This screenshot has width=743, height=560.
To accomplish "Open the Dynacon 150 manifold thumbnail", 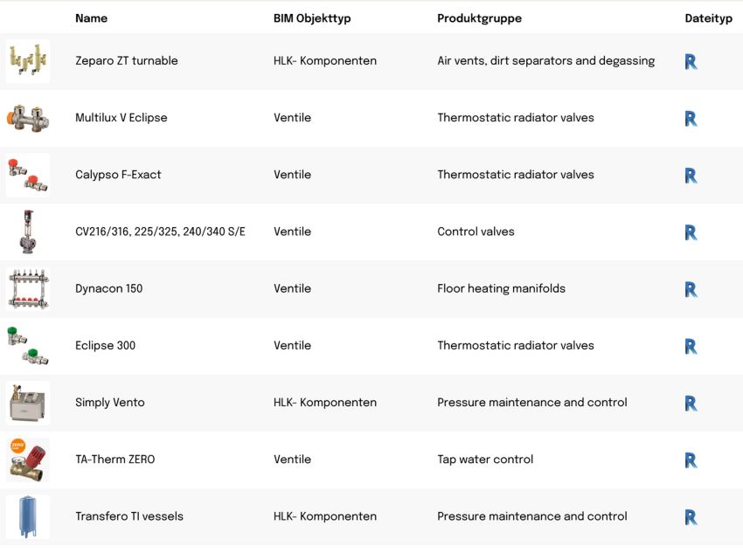I will [28, 289].
